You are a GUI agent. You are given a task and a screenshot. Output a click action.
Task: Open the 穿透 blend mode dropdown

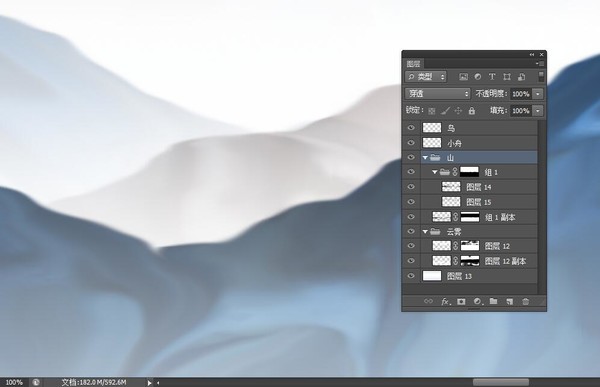click(437, 94)
